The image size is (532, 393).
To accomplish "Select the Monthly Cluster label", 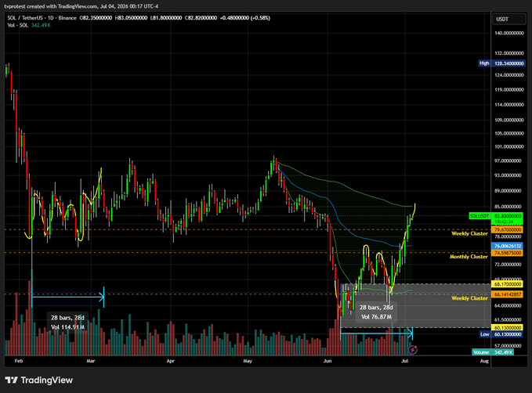I will tap(469, 257).
